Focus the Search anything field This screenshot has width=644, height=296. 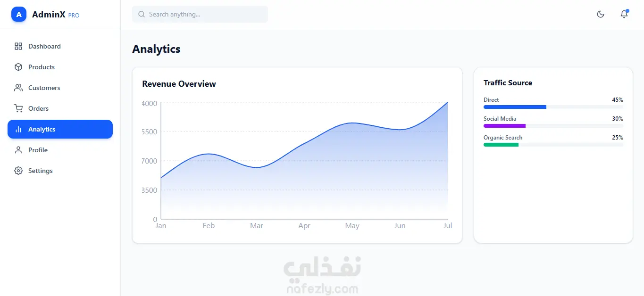200,14
